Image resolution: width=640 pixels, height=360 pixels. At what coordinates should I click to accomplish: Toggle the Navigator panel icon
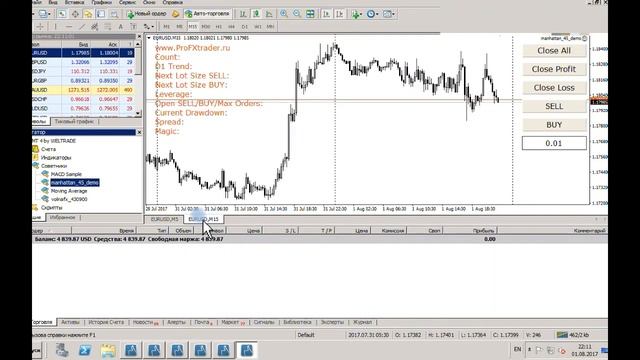coord(88,14)
